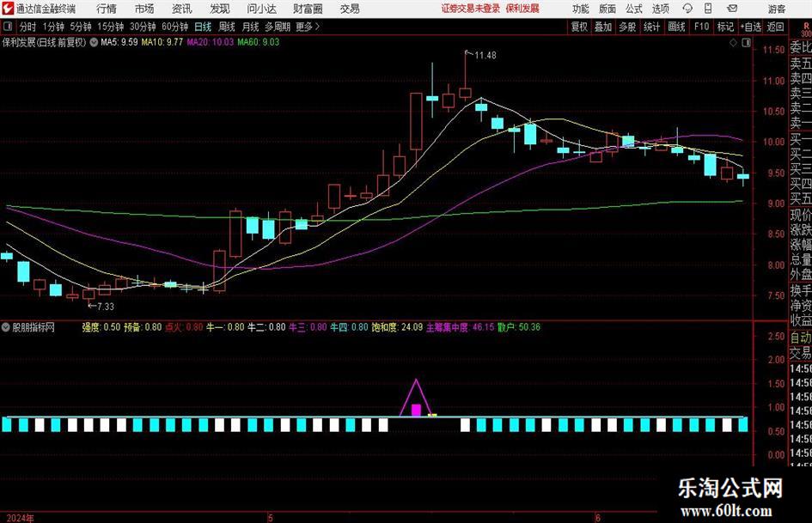Screen dimensions: 812x523
Task: Click the 标记 mark toolbar button
Action: click(x=725, y=27)
